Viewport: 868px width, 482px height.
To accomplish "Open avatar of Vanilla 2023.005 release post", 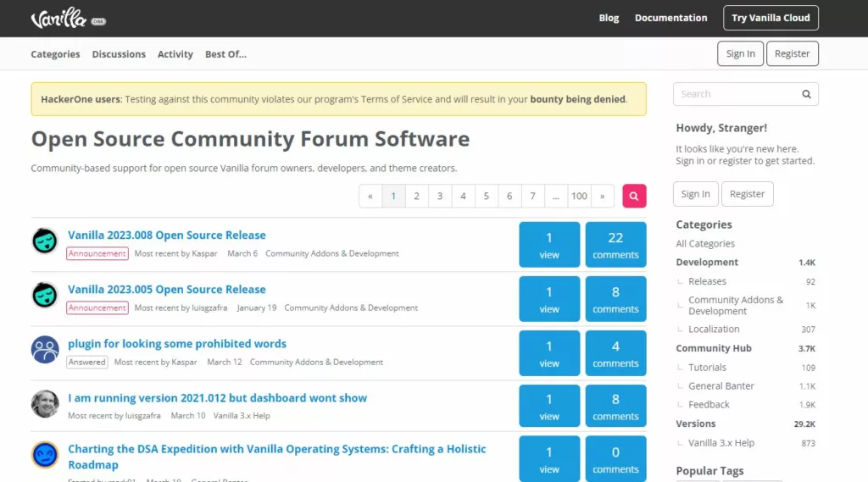I will [x=45, y=295].
